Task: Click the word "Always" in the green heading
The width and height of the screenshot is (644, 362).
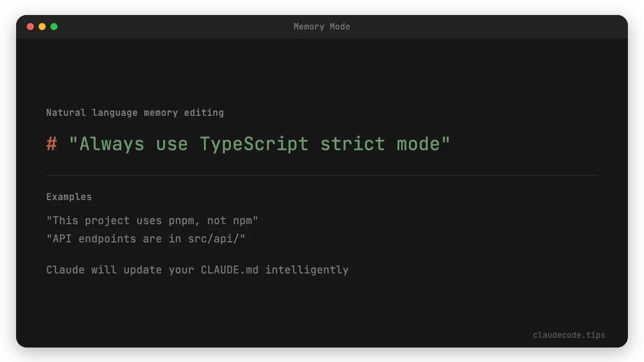Action: click(112, 144)
